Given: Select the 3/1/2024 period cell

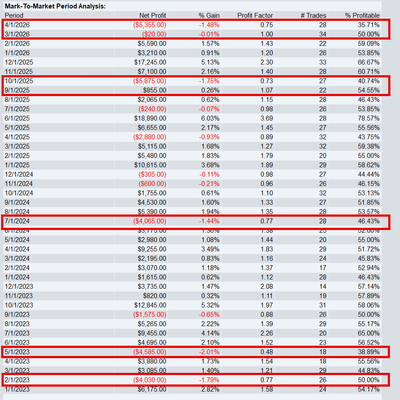Looking at the screenshot, I should (17, 258).
